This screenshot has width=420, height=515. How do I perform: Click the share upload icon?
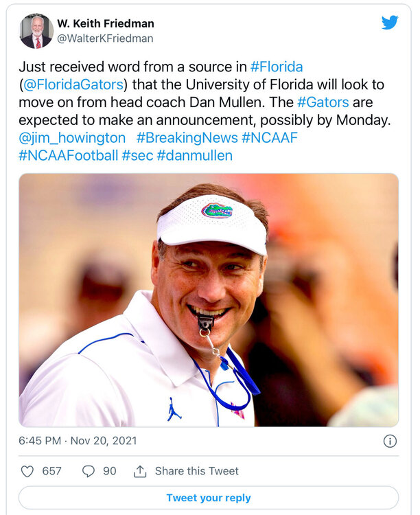[140, 471]
